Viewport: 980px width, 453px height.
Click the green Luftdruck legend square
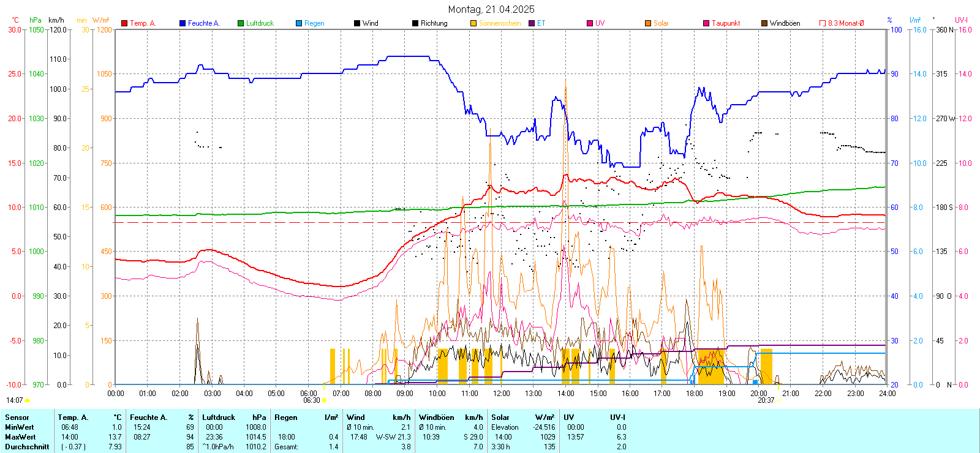click(241, 23)
